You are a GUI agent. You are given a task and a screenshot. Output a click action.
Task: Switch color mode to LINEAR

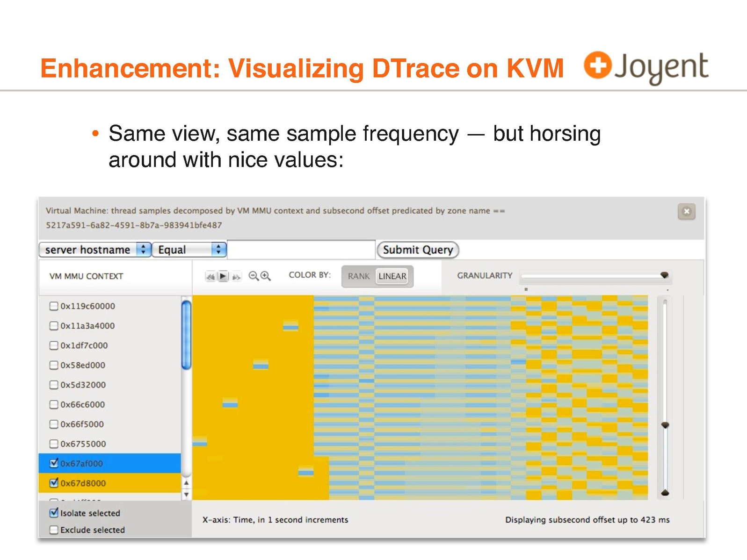click(392, 276)
